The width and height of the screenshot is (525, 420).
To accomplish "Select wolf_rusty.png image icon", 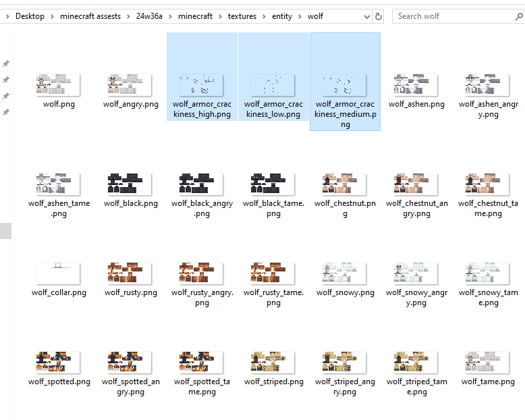I will coord(130,273).
